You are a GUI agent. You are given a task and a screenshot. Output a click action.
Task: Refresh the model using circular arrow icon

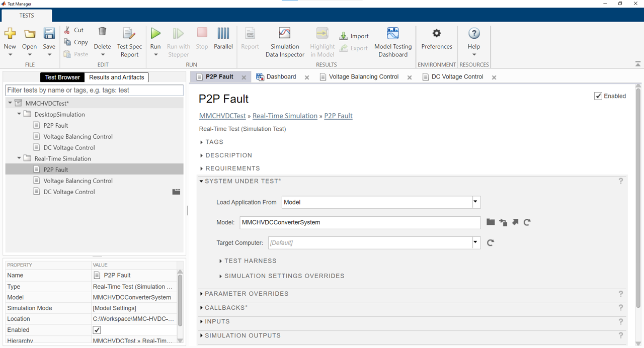pos(527,222)
